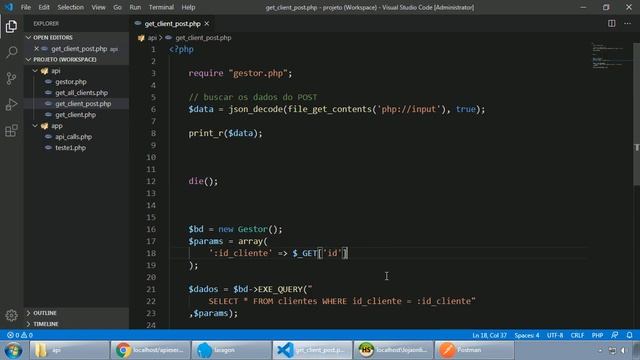Viewport: 640px width, 360px height.
Task: Place cursor on the print_r($data) line
Action: 225,133
